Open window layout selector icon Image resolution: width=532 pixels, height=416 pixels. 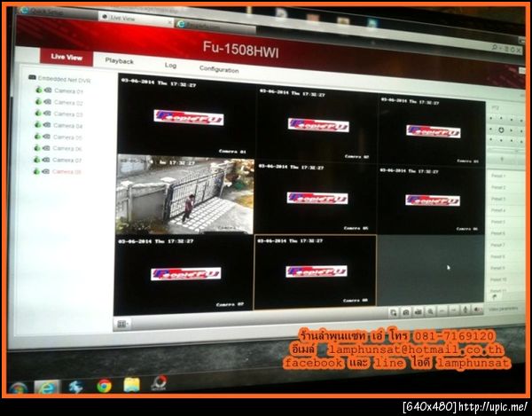pyautogui.click(x=121, y=324)
